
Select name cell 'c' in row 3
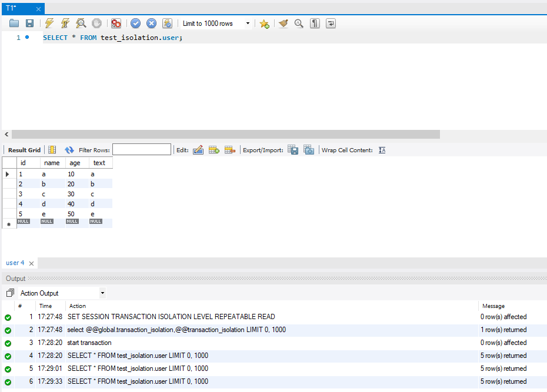pyautogui.click(x=53, y=194)
